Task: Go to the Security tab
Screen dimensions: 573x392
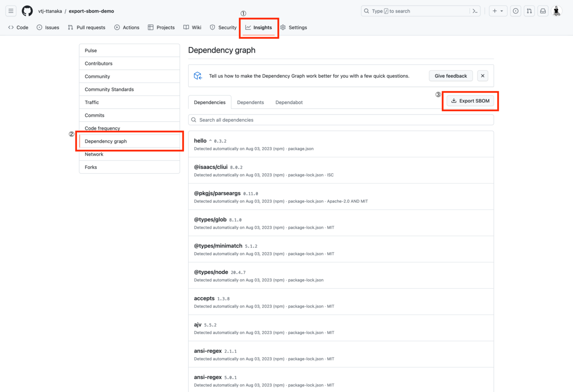Action: tap(223, 27)
